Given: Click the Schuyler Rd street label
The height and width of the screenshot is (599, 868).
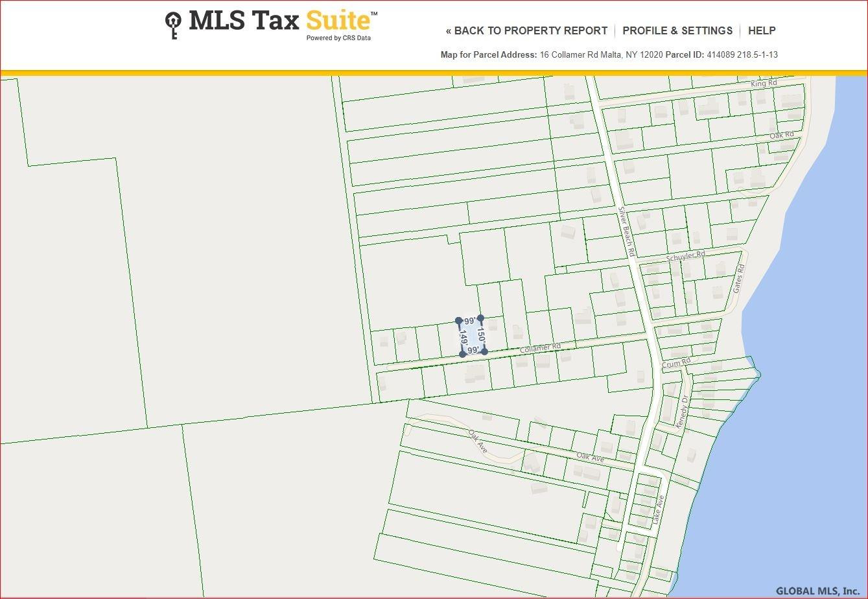Looking at the screenshot, I should [686, 256].
